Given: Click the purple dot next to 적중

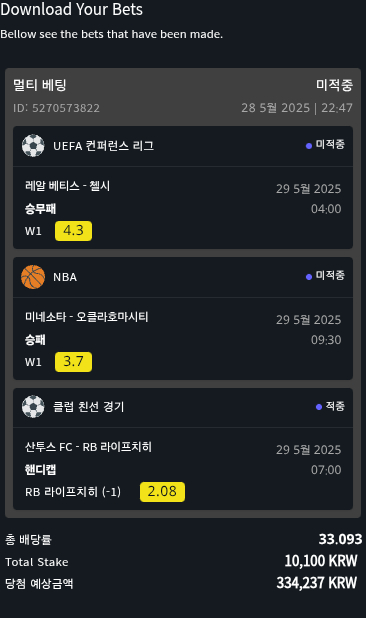Looking at the screenshot, I should click(x=319, y=407).
